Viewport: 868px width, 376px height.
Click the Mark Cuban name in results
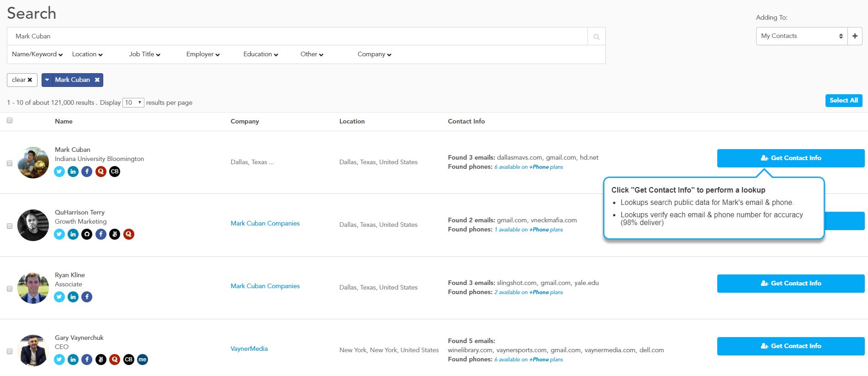click(73, 150)
